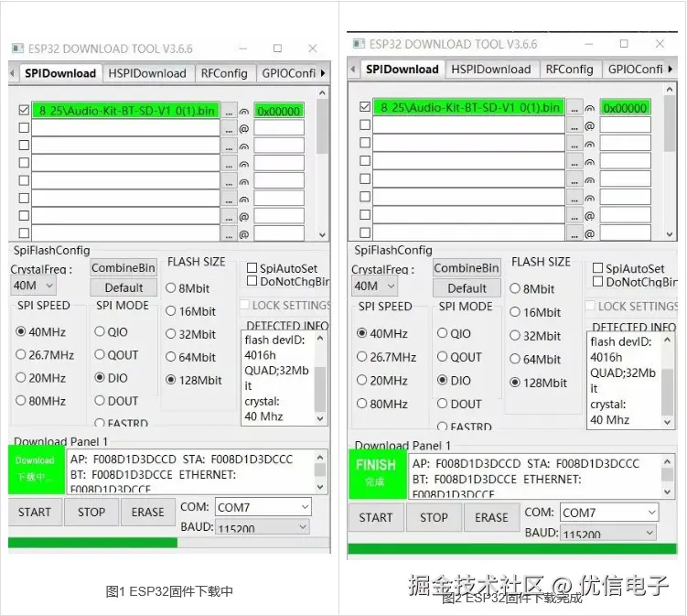Open BAUD 115200 dropdown in left window
The width and height of the screenshot is (687, 616).
coord(262,527)
